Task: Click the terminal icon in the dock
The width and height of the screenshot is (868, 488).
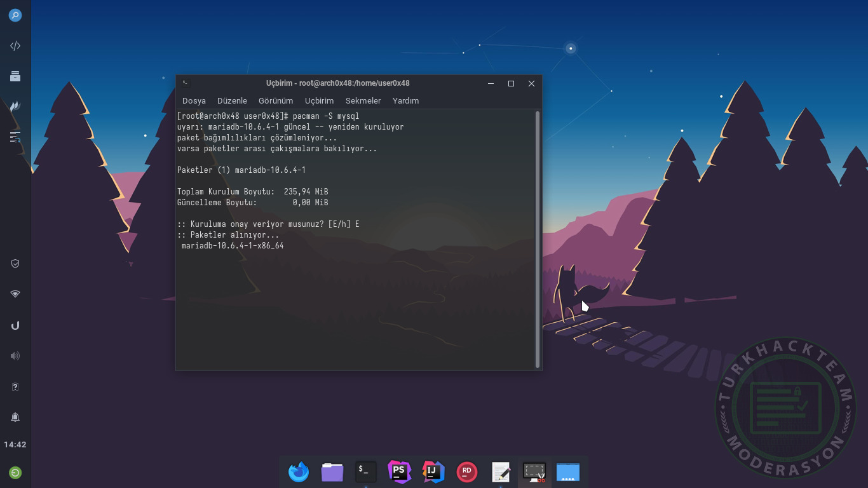Action: tap(366, 471)
